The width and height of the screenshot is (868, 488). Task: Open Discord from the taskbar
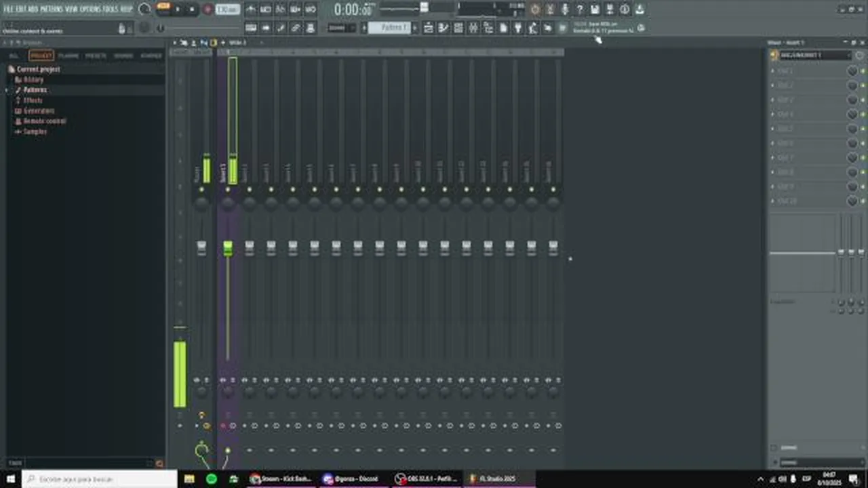353,479
